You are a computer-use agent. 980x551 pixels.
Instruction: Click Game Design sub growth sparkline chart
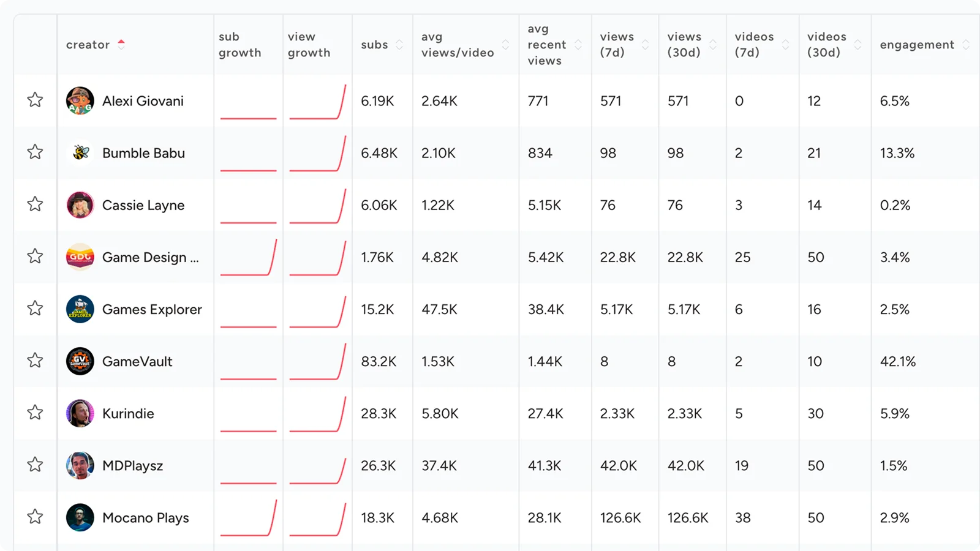(249, 258)
